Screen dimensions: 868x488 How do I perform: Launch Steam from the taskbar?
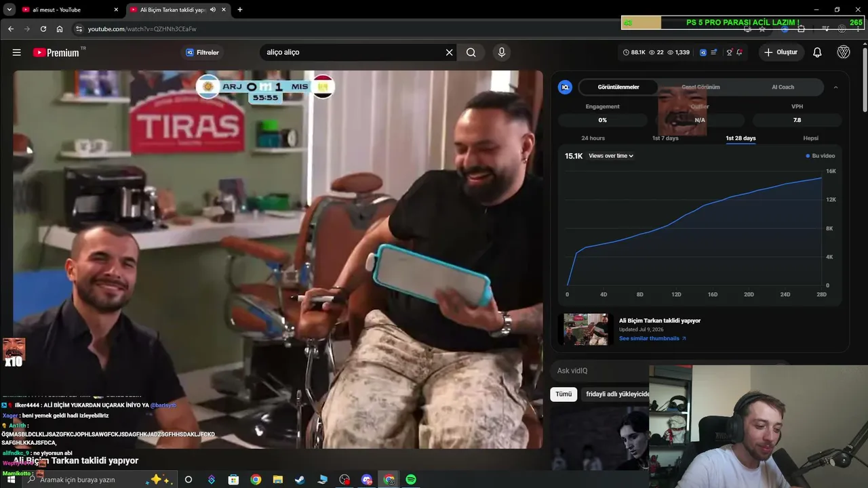[300, 480]
